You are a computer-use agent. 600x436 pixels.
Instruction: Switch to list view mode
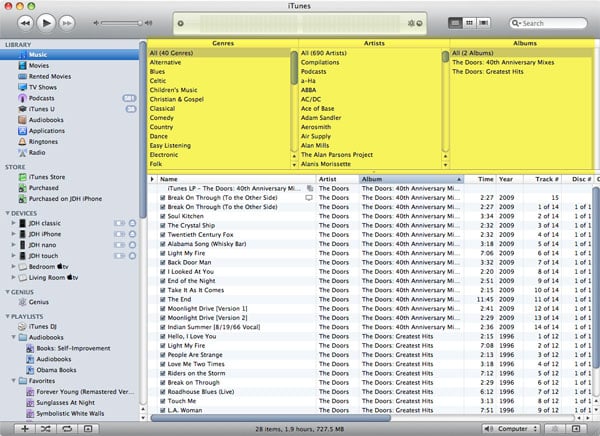(455, 23)
